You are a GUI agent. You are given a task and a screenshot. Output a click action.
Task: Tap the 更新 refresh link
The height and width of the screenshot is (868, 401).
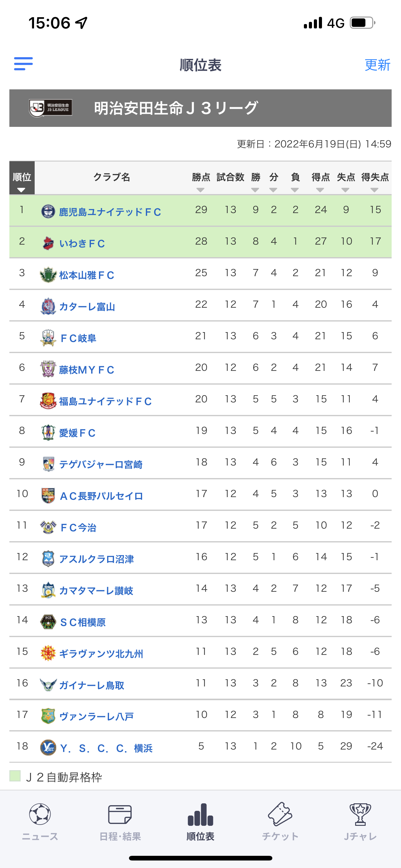[x=378, y=65]
